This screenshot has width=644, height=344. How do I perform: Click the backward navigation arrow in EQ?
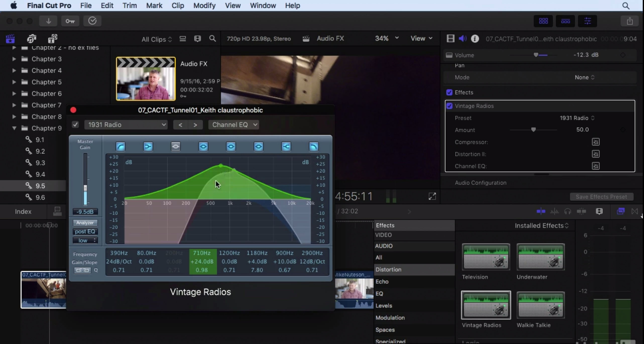(180, 124)
